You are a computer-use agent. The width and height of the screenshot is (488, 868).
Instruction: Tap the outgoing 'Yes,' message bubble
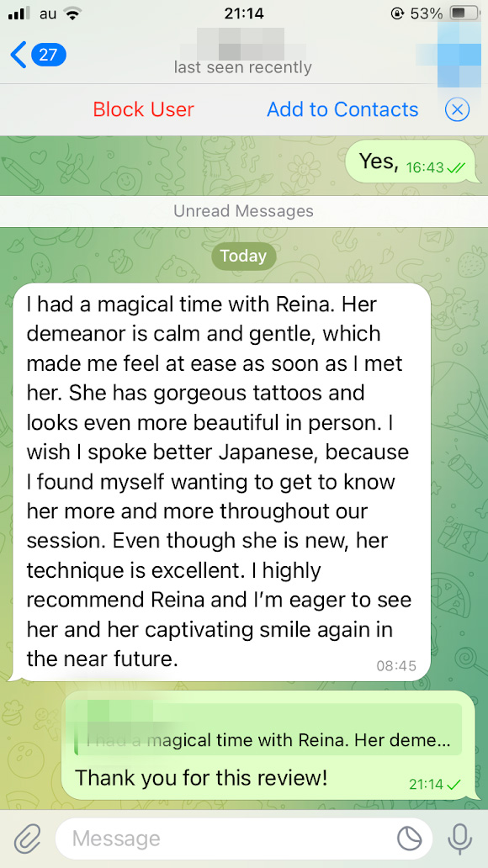411,162
